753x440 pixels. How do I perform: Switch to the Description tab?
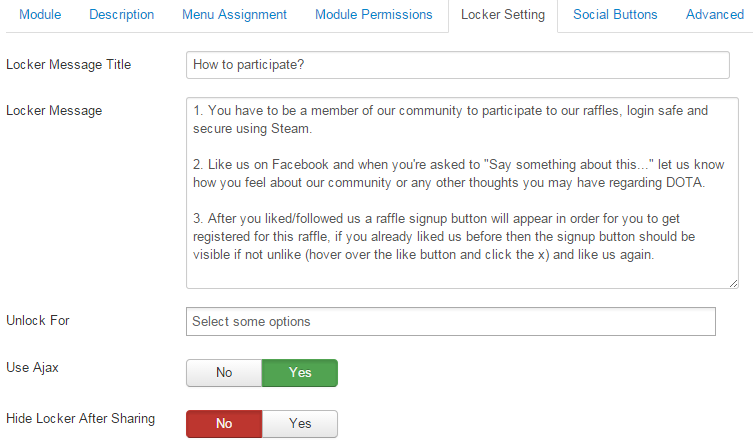pos(121,15)
